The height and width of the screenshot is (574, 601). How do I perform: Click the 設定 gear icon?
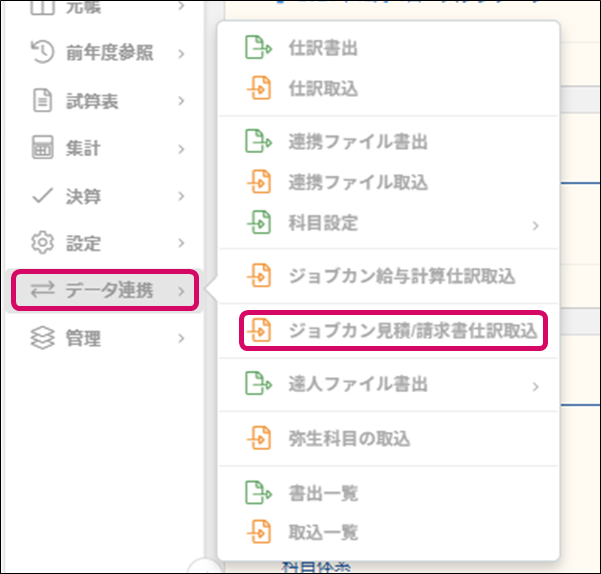(x=42, y=243)
